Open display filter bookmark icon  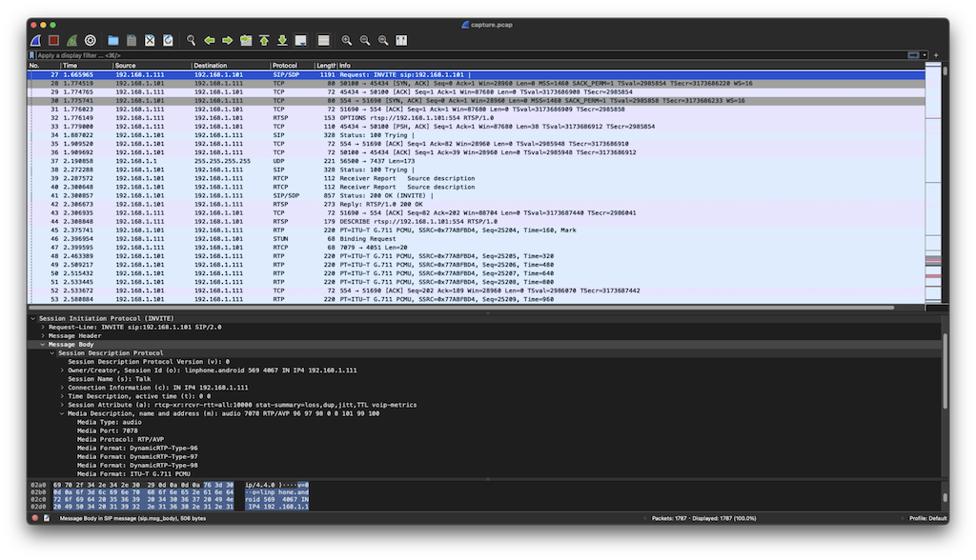tap(31, 55)
